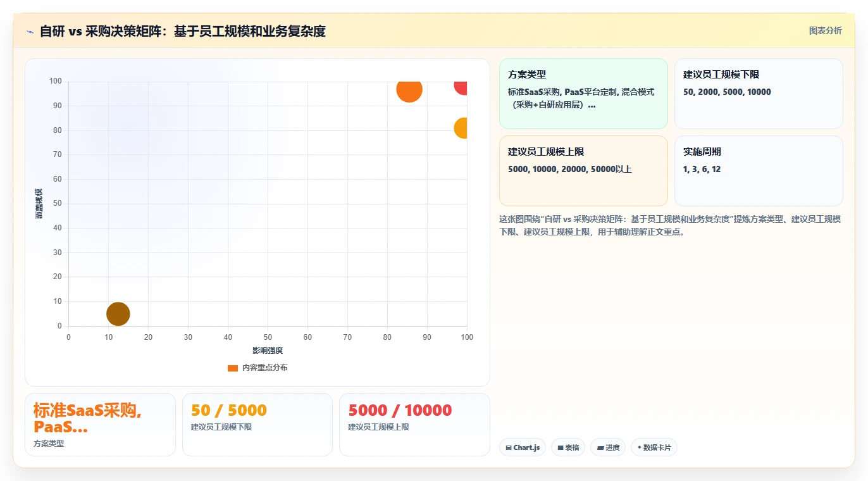Click the brown bubble near the chart origin
This screenshot has width=868, height=481.
[x=118, y=313]
